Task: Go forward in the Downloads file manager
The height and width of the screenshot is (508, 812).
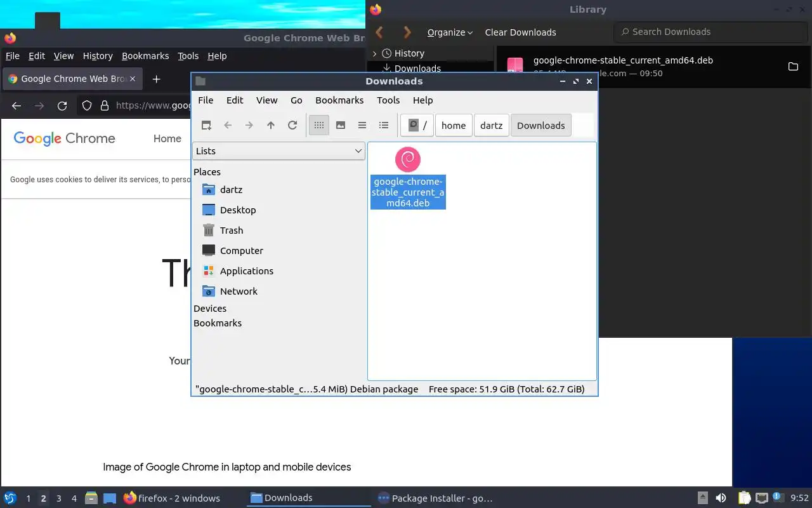Action: coord(249,125)
